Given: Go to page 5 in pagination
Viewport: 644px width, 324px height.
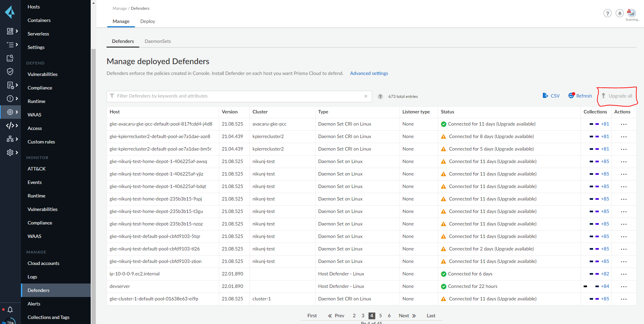Looking at the screenshot, I should pyautogui.click(x=380, y=316).
